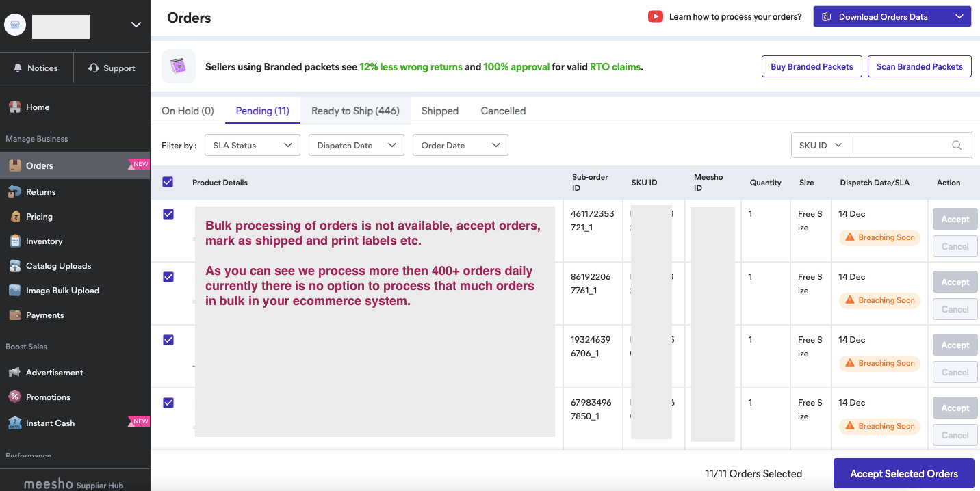Expand the SLA Status filter dropdown
This screenshot has height=491, width=980.
click(252, 145)
